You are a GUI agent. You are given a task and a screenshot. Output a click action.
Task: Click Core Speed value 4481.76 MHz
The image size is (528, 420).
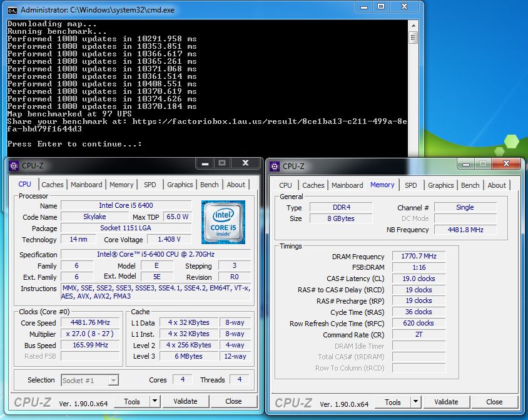(90, 322)
